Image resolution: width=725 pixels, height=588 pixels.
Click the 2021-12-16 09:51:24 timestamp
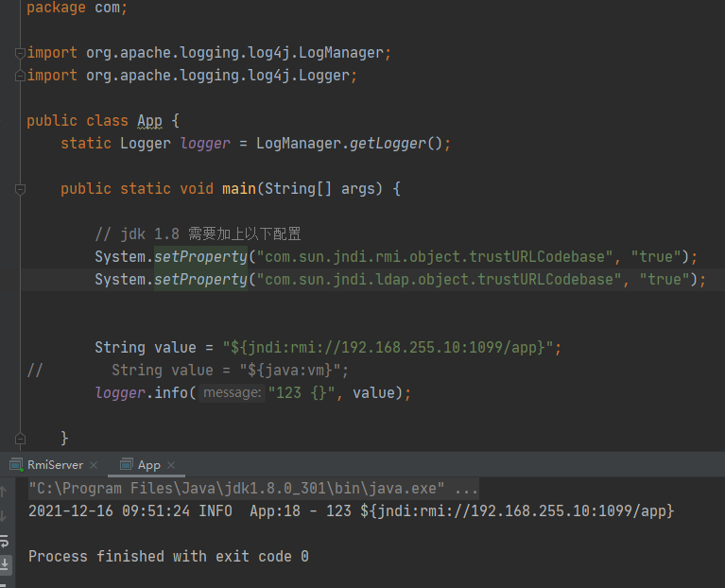point(109,511)
